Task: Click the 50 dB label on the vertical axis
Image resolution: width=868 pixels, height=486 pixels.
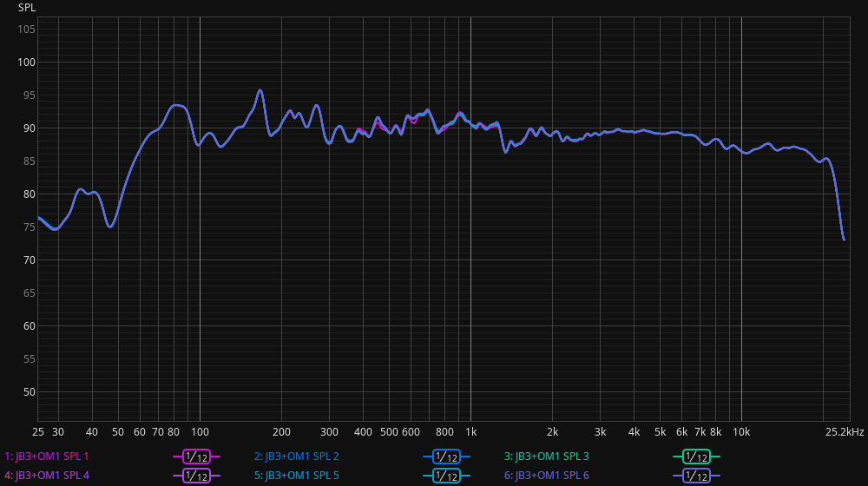Action: (x=30, y=392)
